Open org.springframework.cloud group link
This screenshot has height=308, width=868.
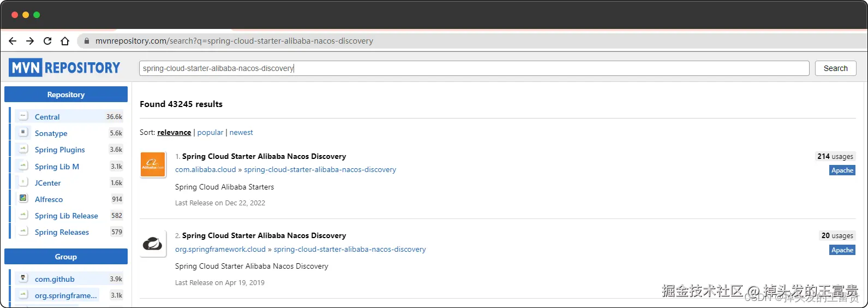click(220, 249)
